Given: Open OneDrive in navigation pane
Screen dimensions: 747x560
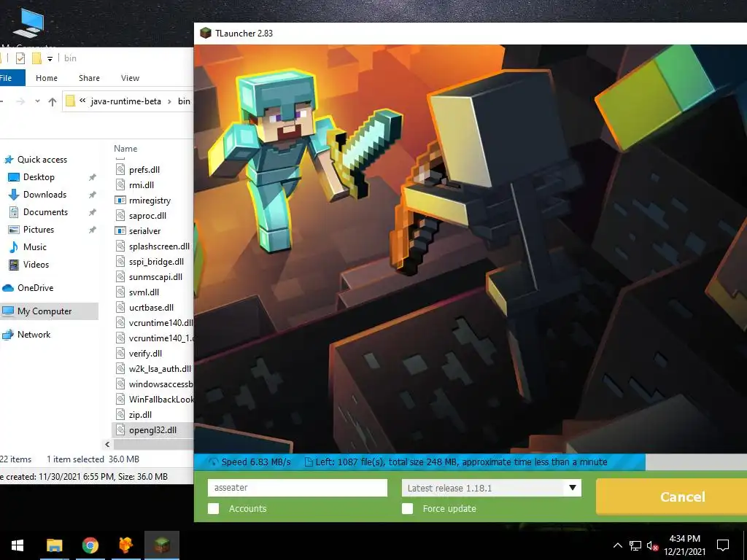Looking at the screenshot, I should click(x=35, y=288).
